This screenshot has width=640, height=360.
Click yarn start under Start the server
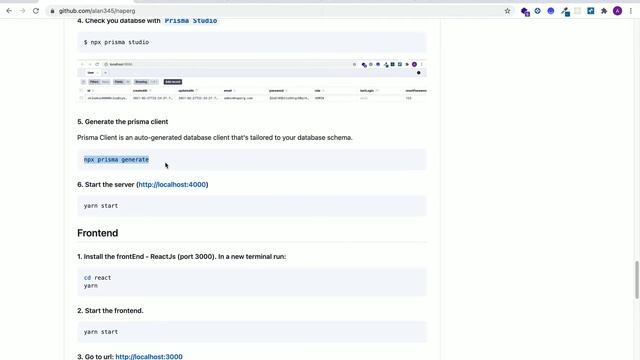(101, 206)
